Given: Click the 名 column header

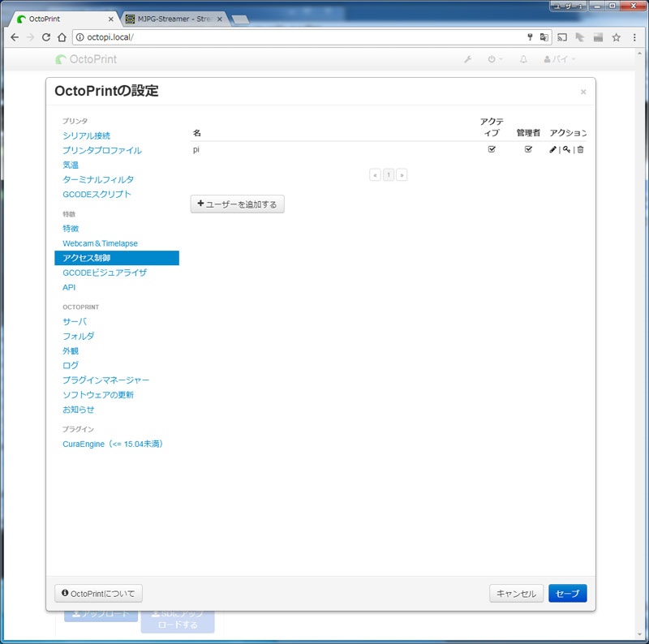Looking at the screenshot, I should pos(197,133).
